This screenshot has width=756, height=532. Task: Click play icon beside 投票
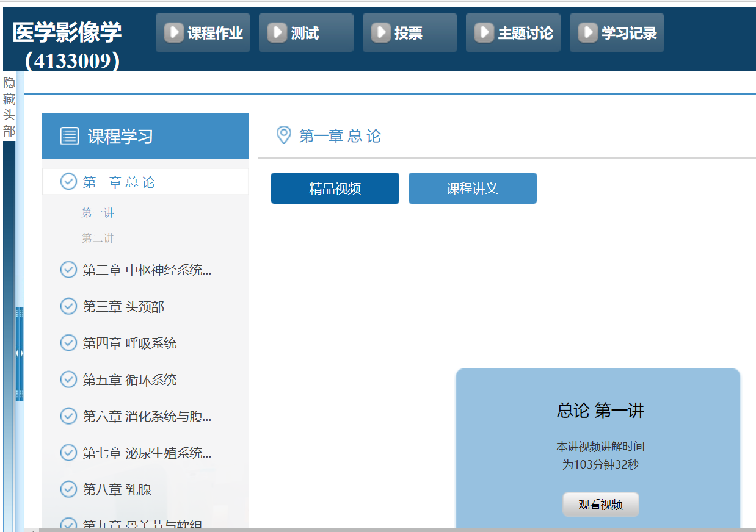click(380, 33)
